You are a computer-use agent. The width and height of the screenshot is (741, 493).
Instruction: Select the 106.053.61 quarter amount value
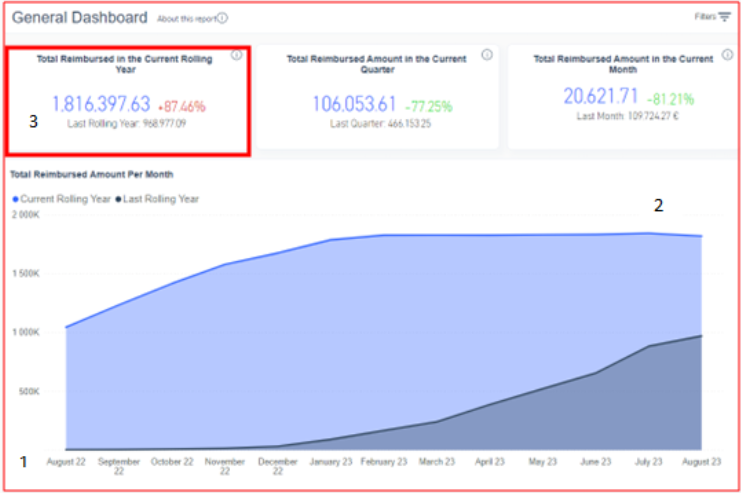click(354, 104)
